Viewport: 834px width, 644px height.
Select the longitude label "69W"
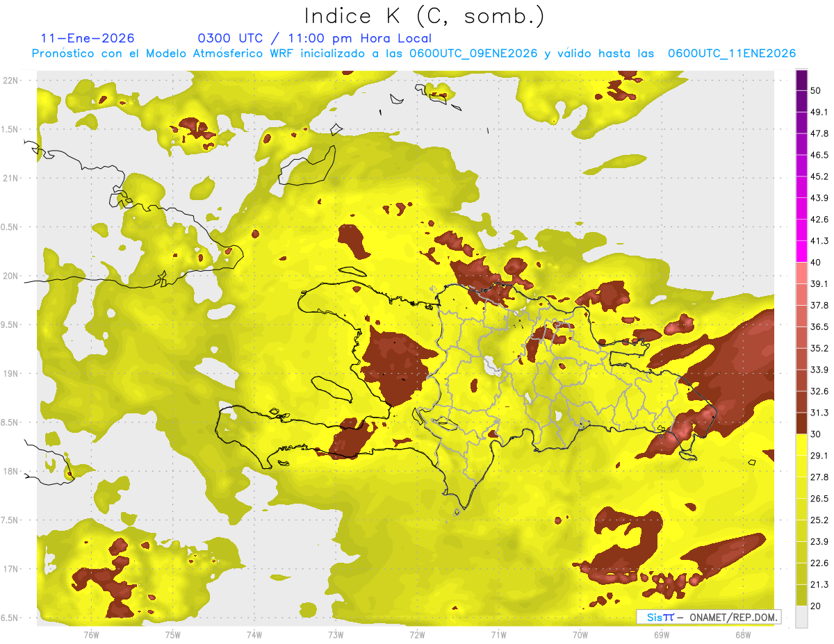coord(662,634)
